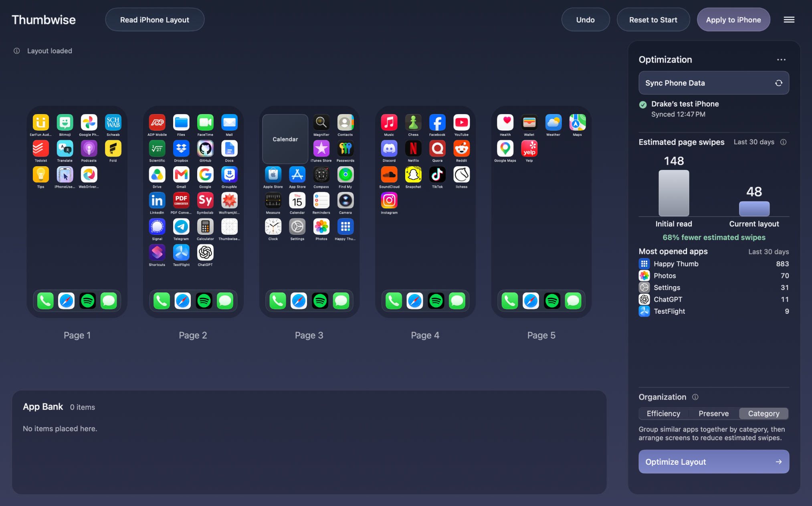Click the GitHub app icon on Page 2
The width and height of the screenshot is (812, 506).
pyautogui.click(x=205, y=149)
